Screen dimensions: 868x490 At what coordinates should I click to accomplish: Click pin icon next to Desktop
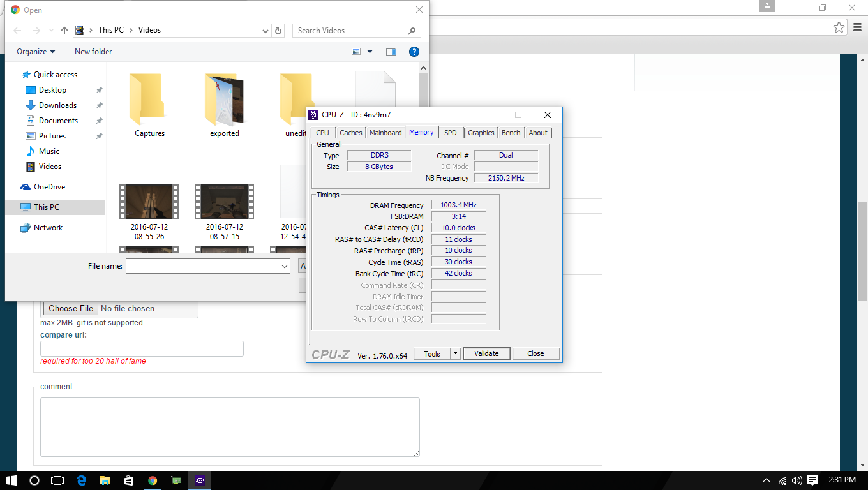[x=99, y=90]
